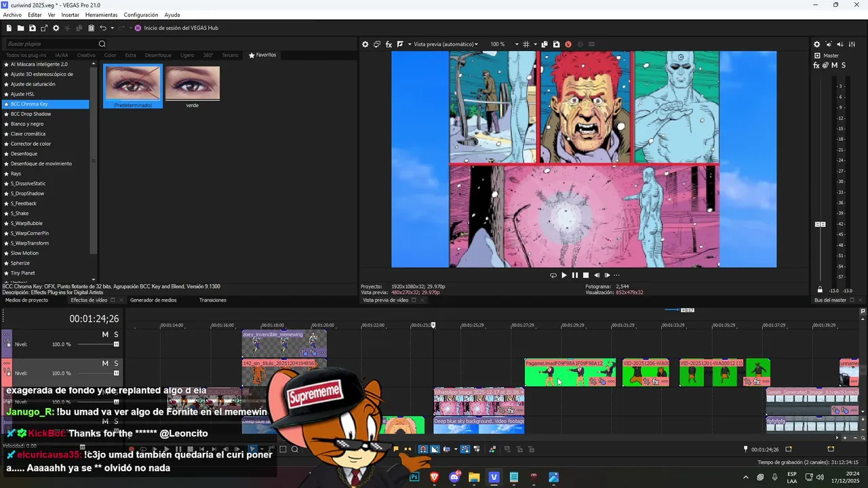This screenshot has height=488, width=868.
Task: Click the magnifier icon in the plugin search
Action: pyautogui.click(x=102, y=44)
